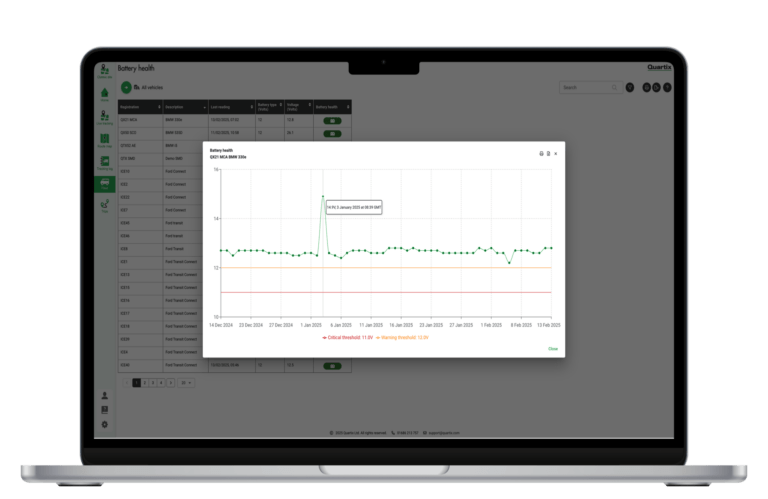Click the battery health badge in second row
The height and width of the screenshot is (499, 768).
pyautogui.click(x=333, y=133)
